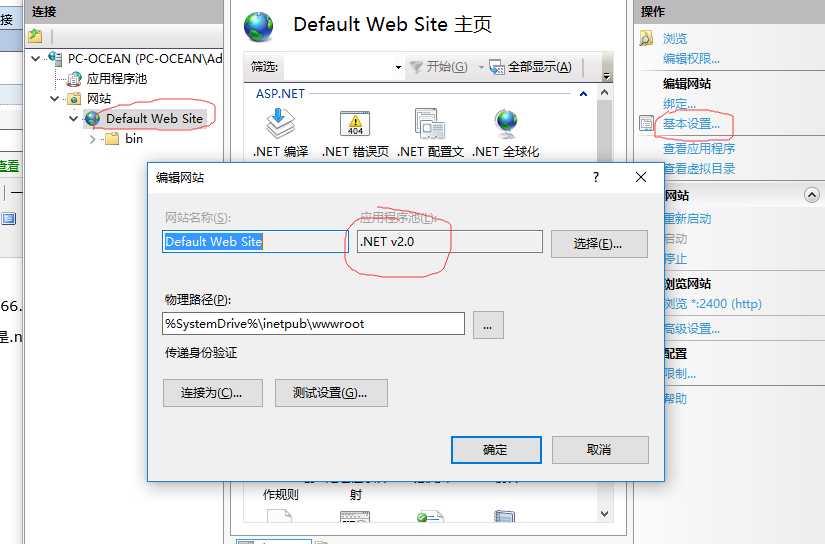Click the PC-OCEAN server icon

[55, 58]
